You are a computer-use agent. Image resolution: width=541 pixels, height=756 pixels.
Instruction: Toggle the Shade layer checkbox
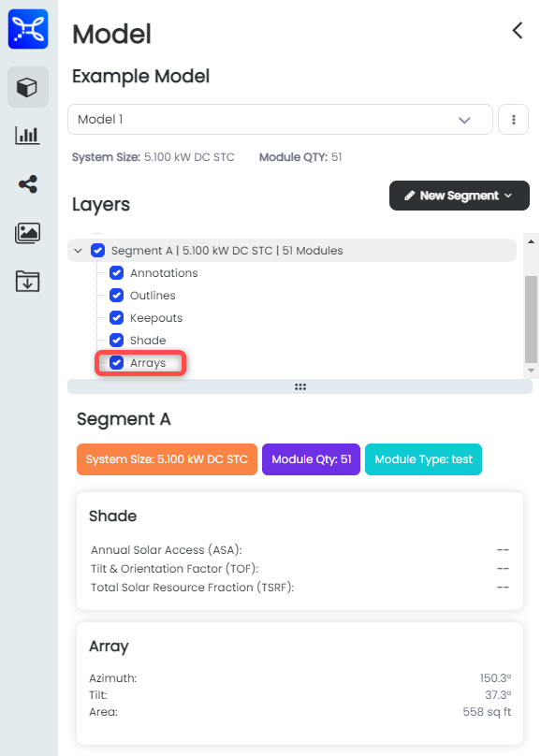click(116, 341)
